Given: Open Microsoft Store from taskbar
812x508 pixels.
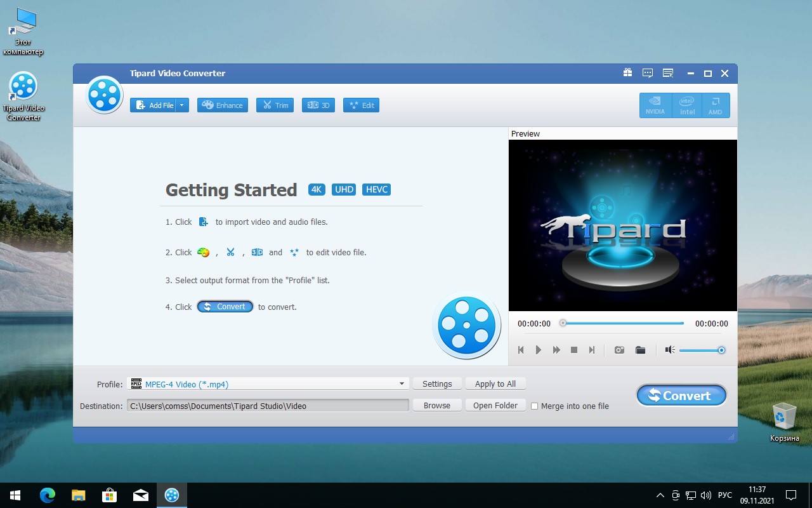Looking at the screenshot, I should point(110,495).
